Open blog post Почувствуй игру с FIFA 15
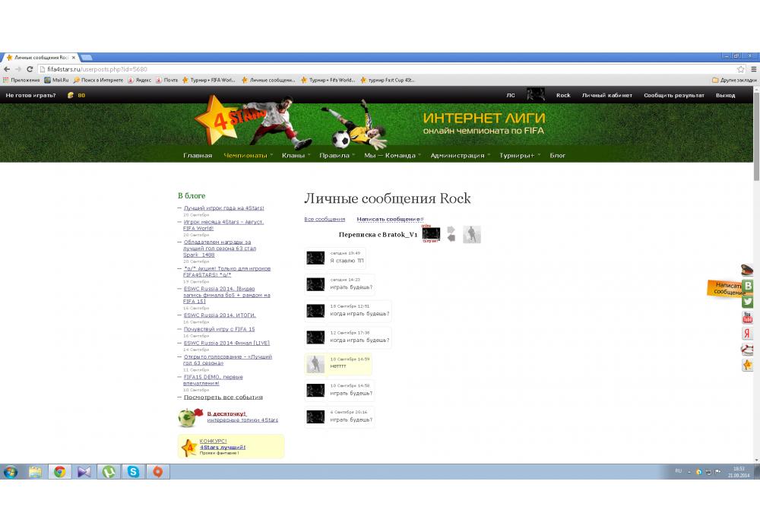 click(x=219, y=330)
